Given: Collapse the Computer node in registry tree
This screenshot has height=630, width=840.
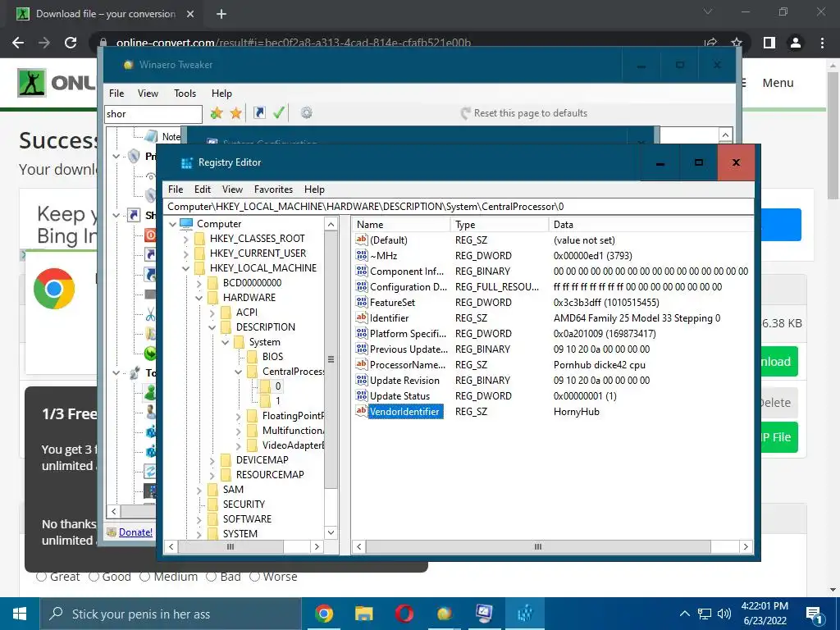Looking at the screenshot, I should pyautogui.click(x=172, y=224).
